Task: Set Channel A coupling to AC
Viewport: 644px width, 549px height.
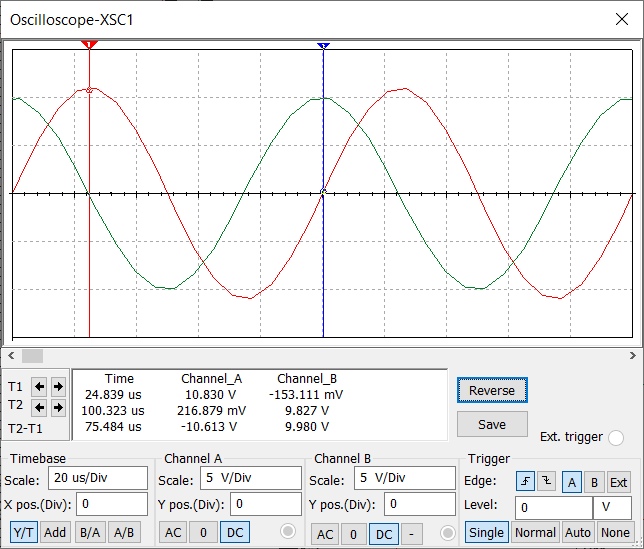Action: [x=173, y=533]
